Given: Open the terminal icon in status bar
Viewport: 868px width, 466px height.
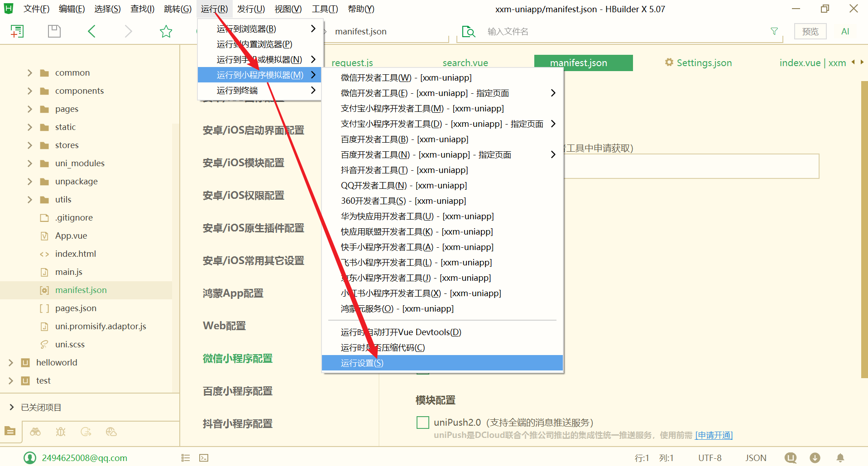Looking at the screenshot, I should (204, 458).
